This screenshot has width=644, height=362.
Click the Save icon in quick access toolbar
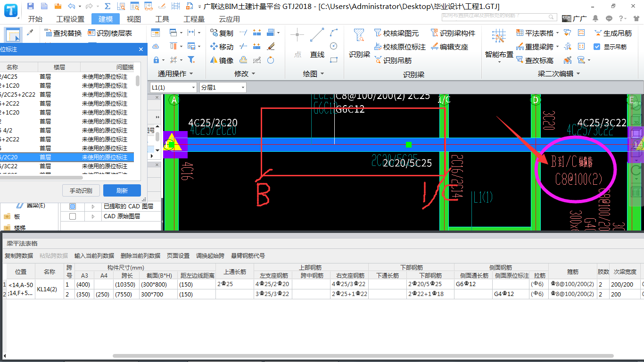pyautogui.click(x=31, y=6)
